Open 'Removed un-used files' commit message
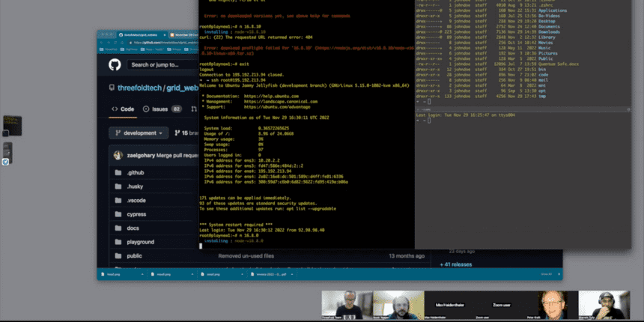 246,256
